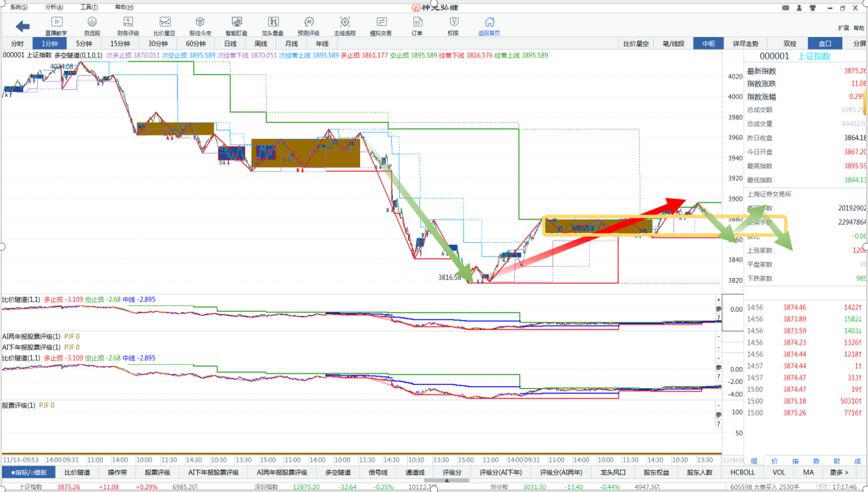Click the 主线追踪 tracking icon
868x492 pixels.
point(344,26)
